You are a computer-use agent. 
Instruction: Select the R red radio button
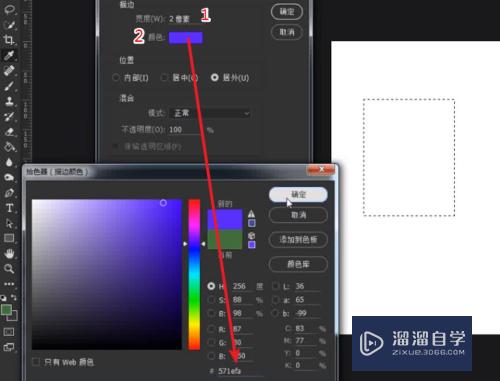[211, 329]
